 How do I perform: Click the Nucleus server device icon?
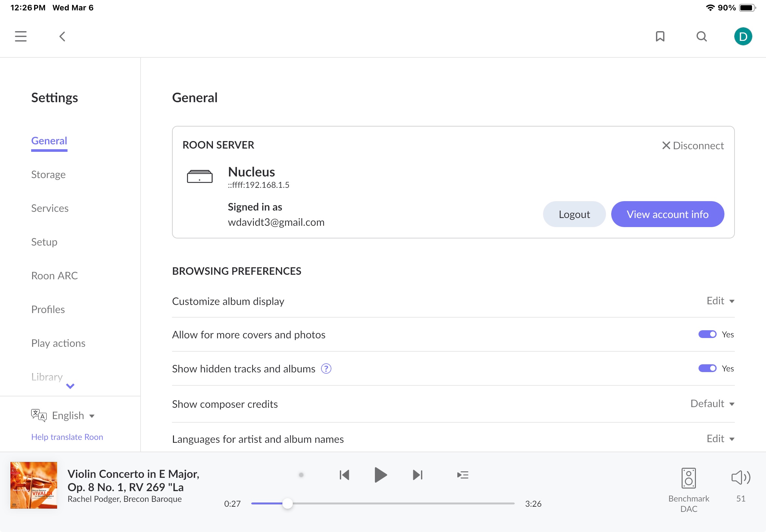pos(200,176)
